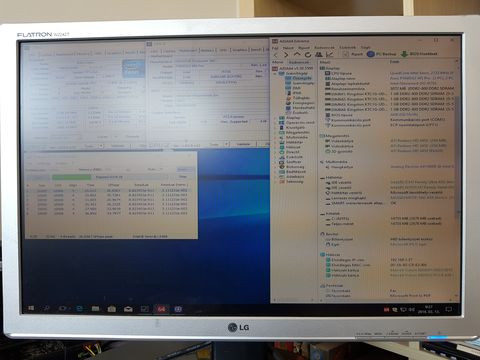
Task: Open Edge from the taskbar
Action: click(79, 309)
